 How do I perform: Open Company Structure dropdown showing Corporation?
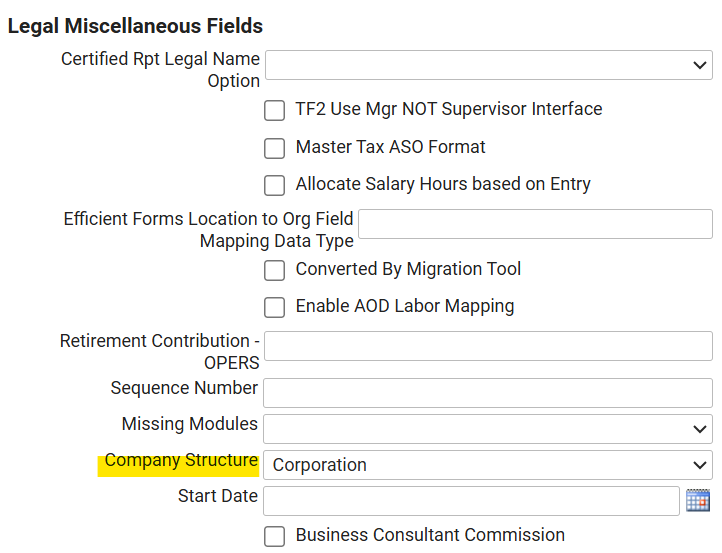pyautogui.click(x=488, y=465)
